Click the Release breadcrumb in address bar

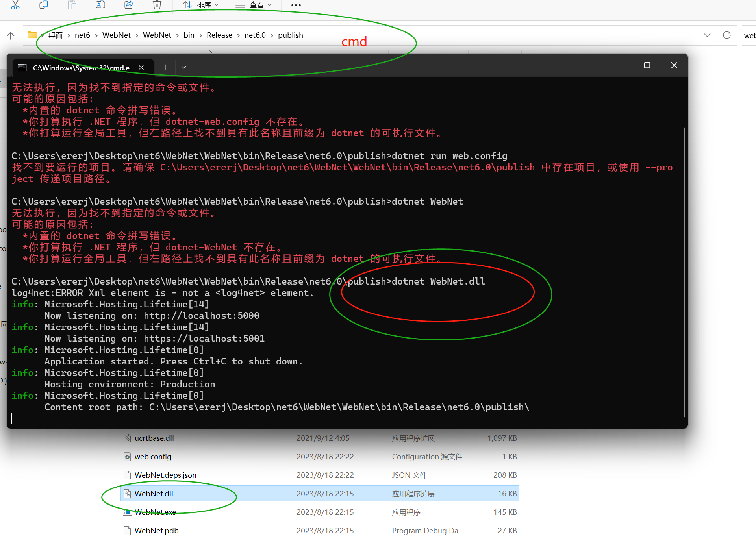tap(219, 35)
